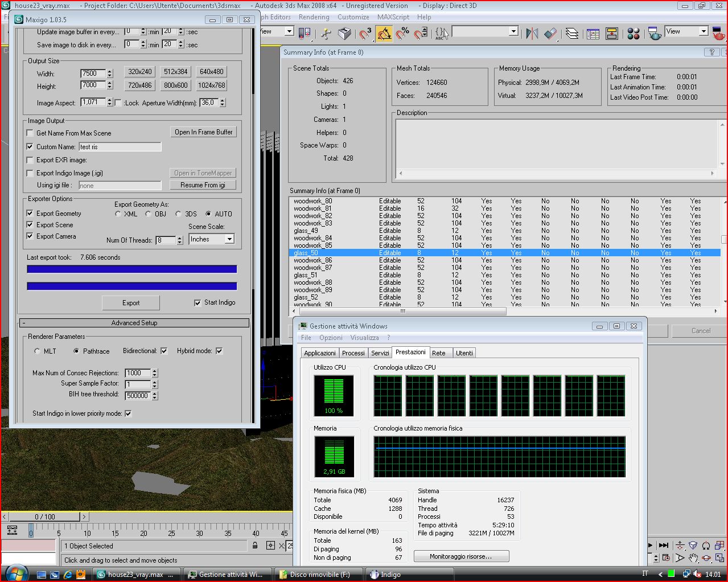Image resolution: width=728 pixels, height=582 pixels.
Task: Open the Rendering menu
Action: 314,17
